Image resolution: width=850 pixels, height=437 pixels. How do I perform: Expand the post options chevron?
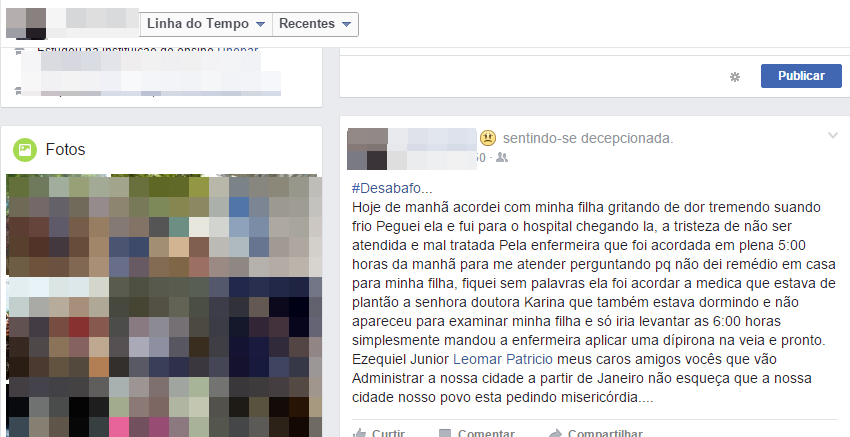tap(833, 136)
